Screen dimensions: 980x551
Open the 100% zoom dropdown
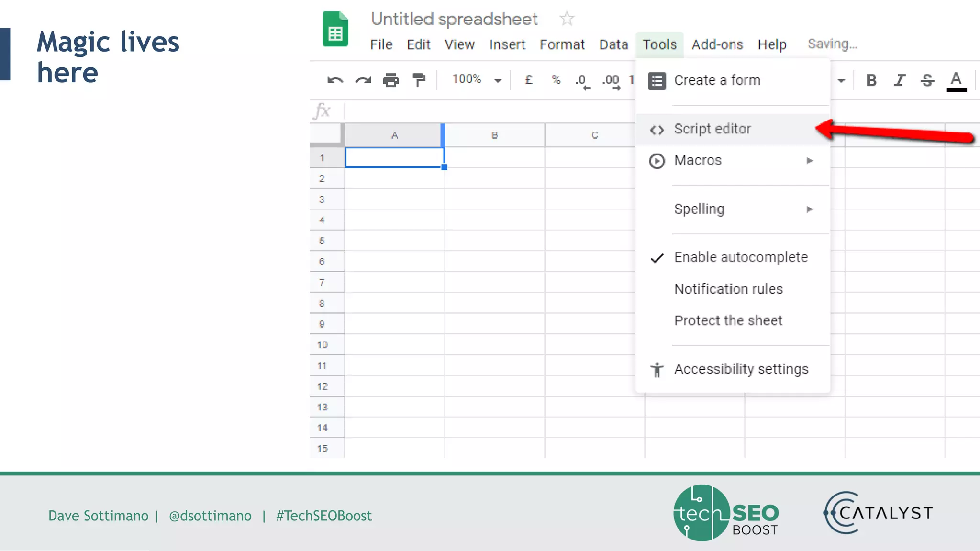(477, 80)
